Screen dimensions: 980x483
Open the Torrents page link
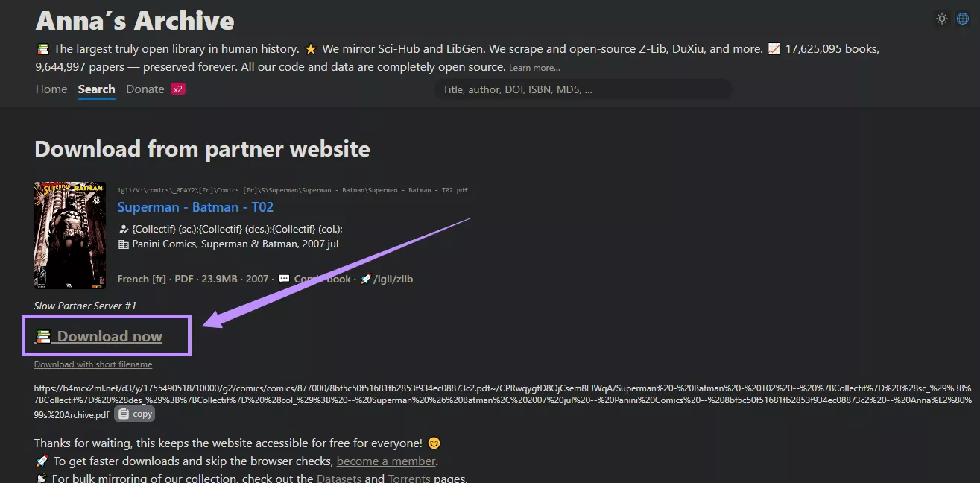[409, 479]
